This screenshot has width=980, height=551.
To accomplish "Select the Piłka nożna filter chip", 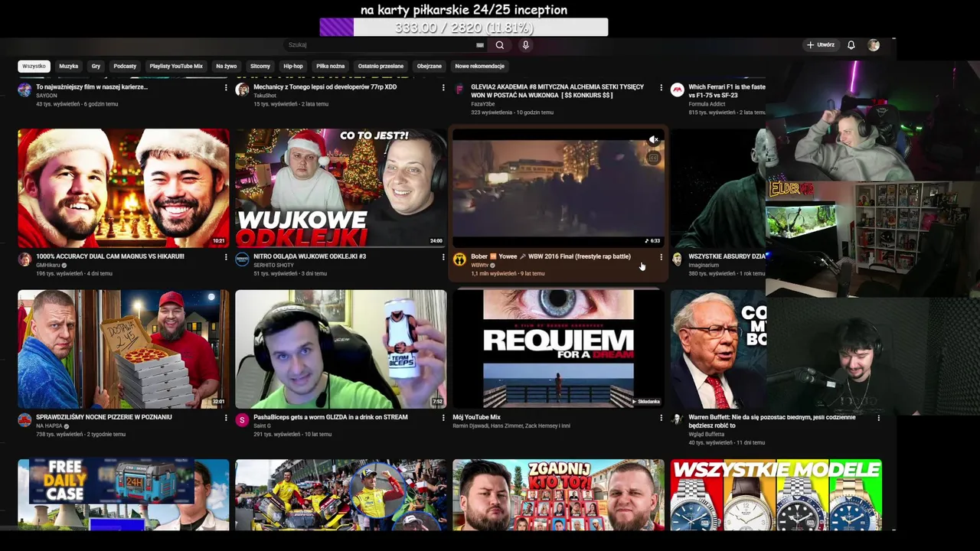I will click(x=330, y=67).
